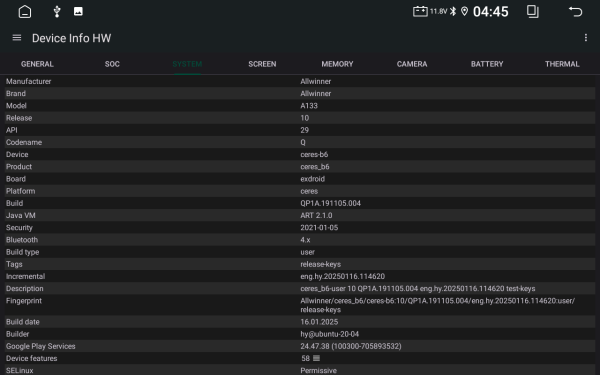The height and width of the screenshot is (375, 600).
Task: Tap the Codename value Q
Action: (303, 142)
